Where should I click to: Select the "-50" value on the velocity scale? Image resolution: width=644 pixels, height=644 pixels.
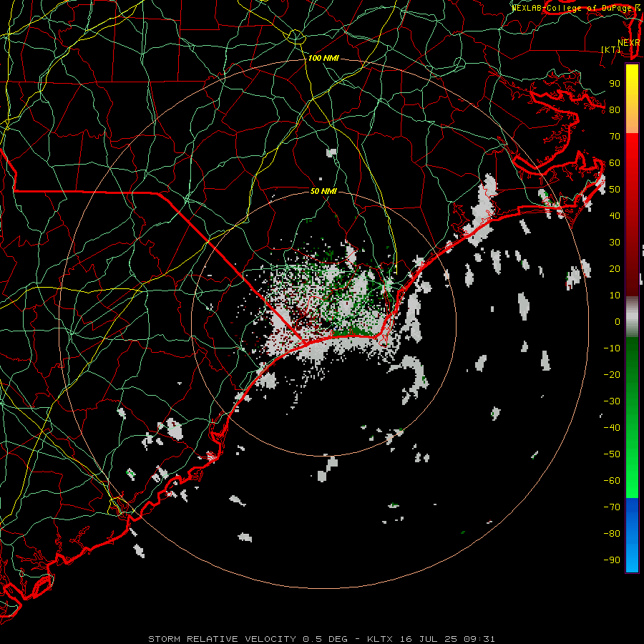pos(612,454)
